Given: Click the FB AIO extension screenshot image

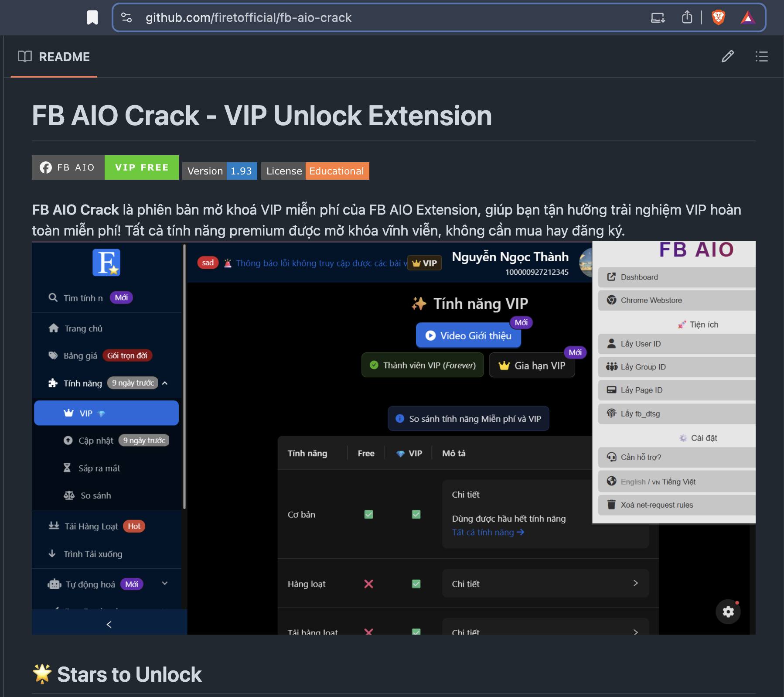Looking at the screenshot, I should [x=394, y=437].
